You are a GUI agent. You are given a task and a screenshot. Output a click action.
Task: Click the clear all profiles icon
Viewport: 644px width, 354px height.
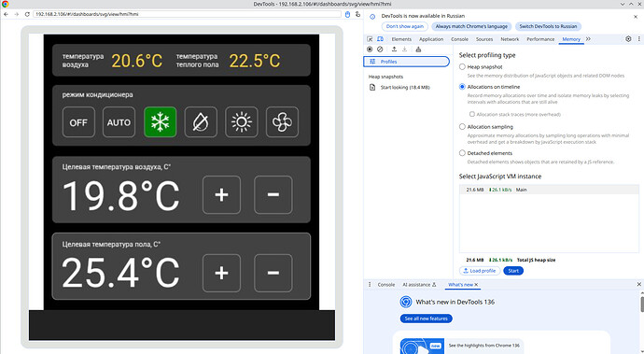point(380,50)
